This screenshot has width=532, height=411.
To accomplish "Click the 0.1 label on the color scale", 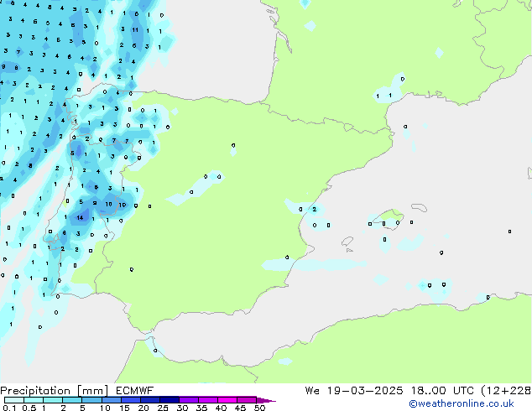I will tap(8, 408).
